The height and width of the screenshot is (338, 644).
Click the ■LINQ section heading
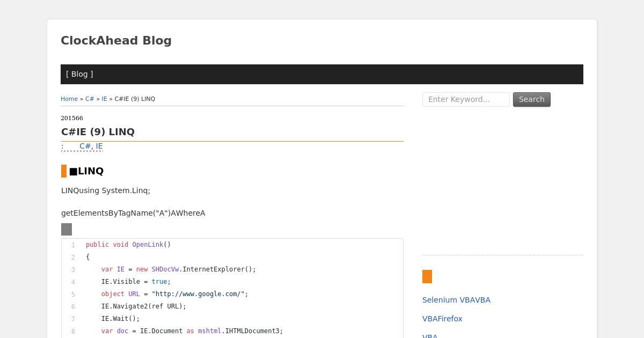86,171
